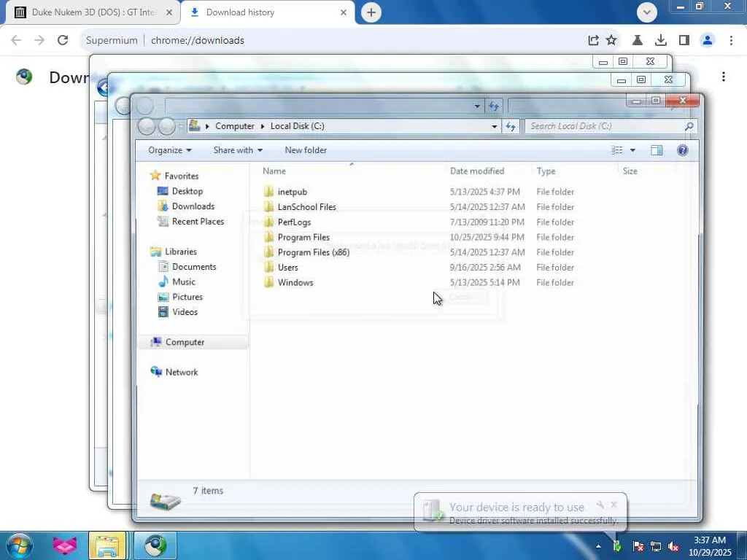The width and height of the screenshot is (747, 560).
Task: Close the Duke Nukem 3D tab
Action: tap(169, 12)
